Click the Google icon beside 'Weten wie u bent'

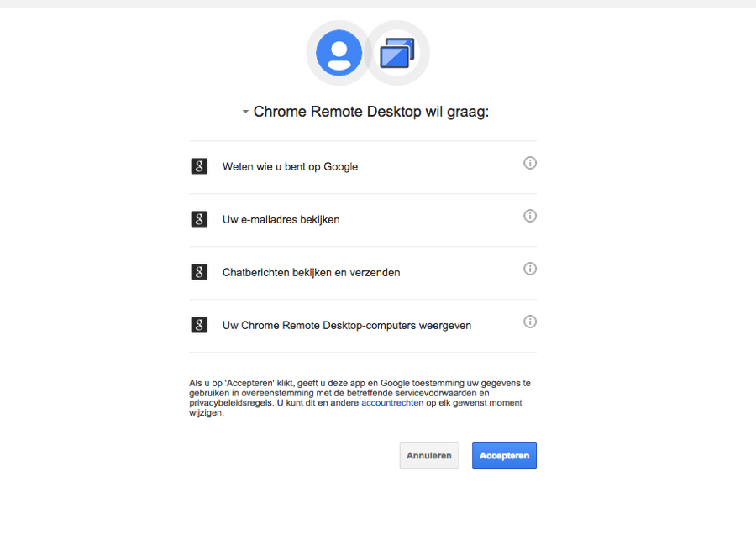[x=199, y=166]
